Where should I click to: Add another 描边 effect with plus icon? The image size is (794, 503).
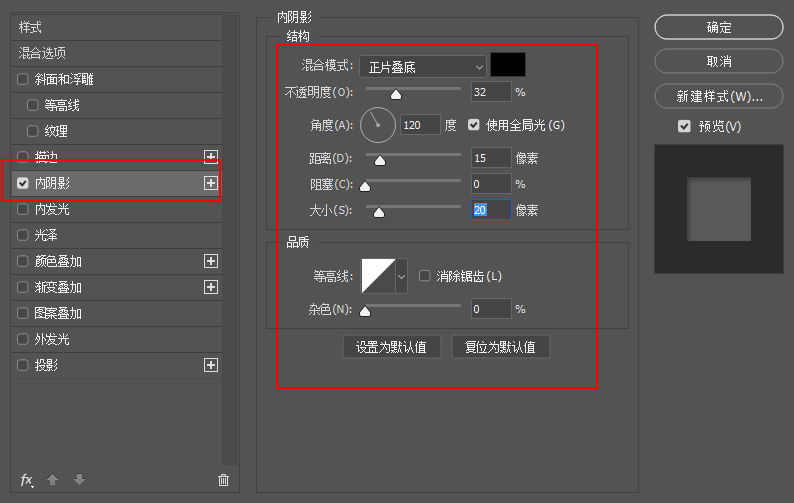(x=211, y=157)
